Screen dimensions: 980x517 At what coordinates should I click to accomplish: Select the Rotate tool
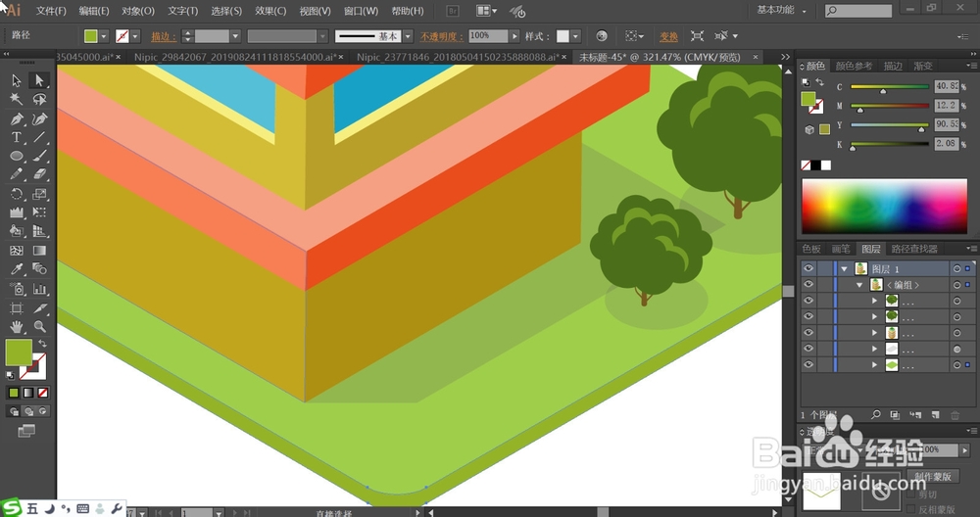[x=17, y=194]
